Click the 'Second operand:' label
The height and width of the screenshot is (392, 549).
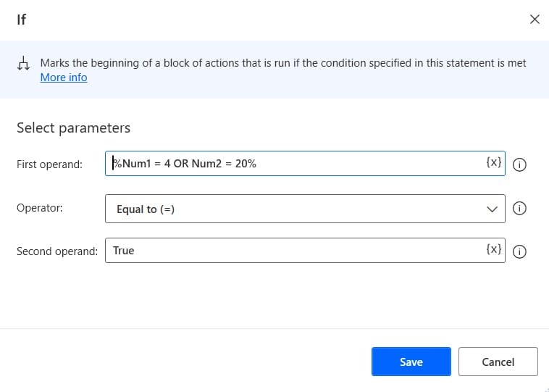click(57, 251)
